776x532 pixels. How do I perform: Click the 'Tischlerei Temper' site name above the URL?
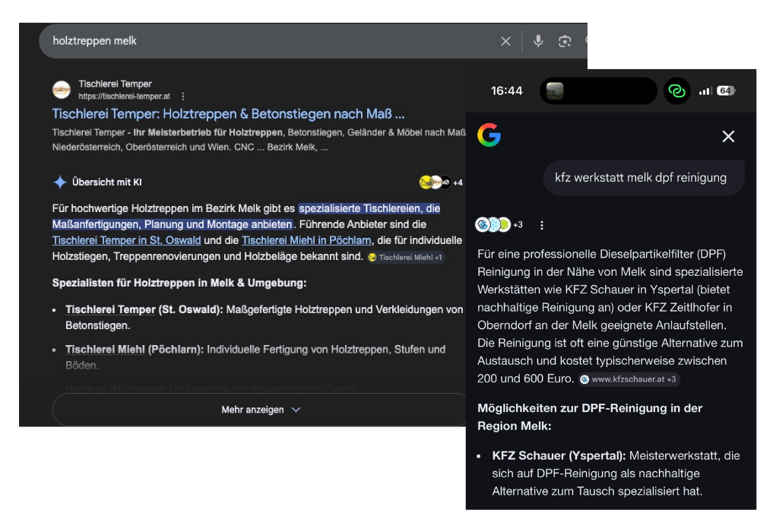pos(115,84)
